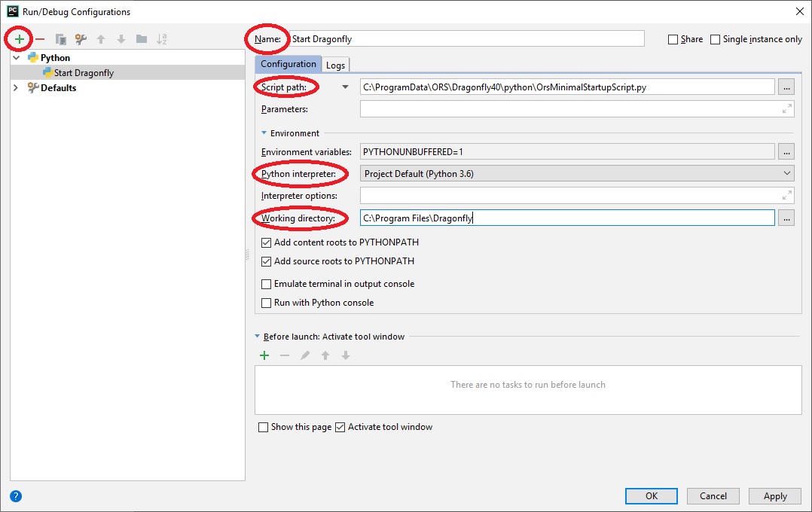The width and height of the screenshot is (812, 512).
Task: Click the Apply button
Action: pos(774,496)
